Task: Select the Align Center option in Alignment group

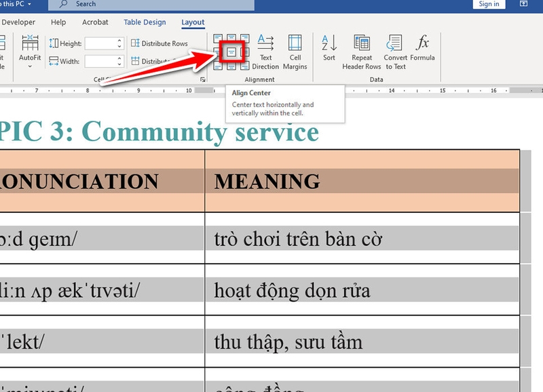Action: 231,52
